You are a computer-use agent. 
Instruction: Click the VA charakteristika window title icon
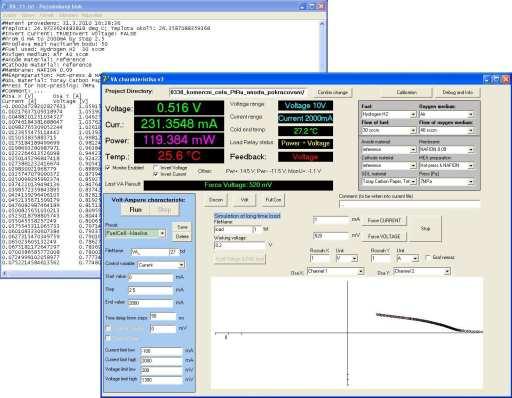point(106,79)
